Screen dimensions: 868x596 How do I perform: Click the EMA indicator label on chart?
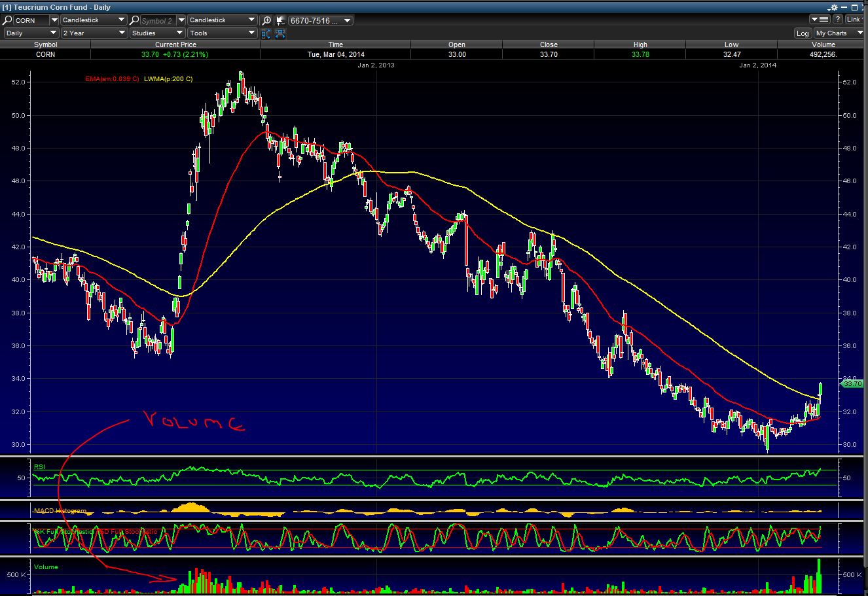click(x=112, y=79)
